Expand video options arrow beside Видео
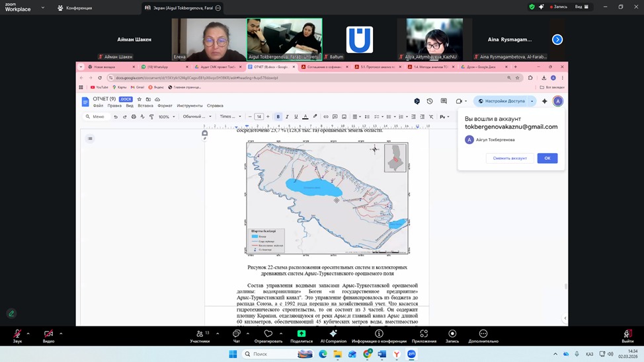644x362 pixels. click(61, 333)
